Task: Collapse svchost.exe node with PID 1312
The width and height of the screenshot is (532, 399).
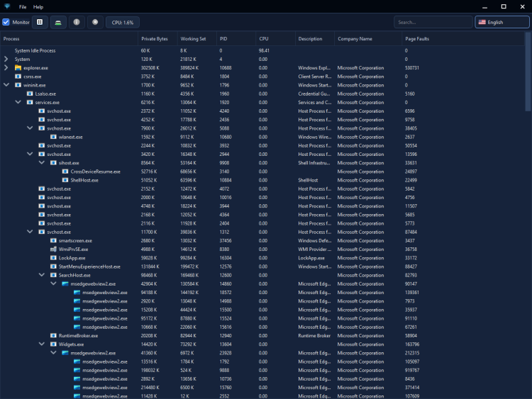Action: [x=30, y=232]
